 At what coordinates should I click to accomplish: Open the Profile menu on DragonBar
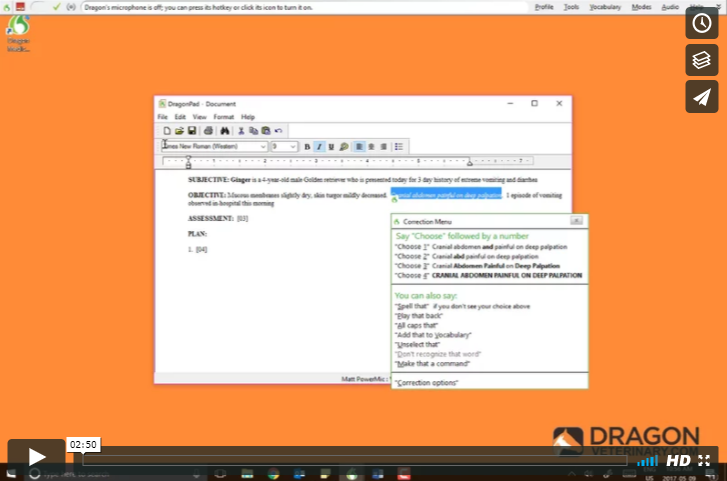[x=544, y=7]
